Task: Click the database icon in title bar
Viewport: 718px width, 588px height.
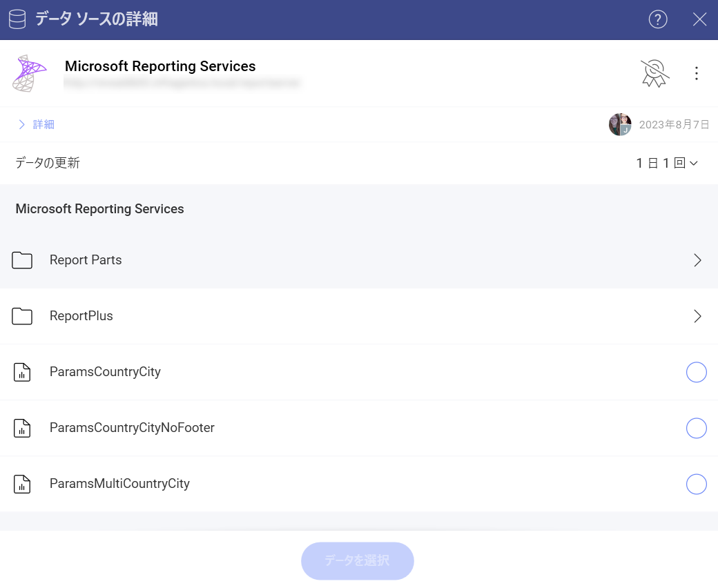Action: (x=17, y=20)
